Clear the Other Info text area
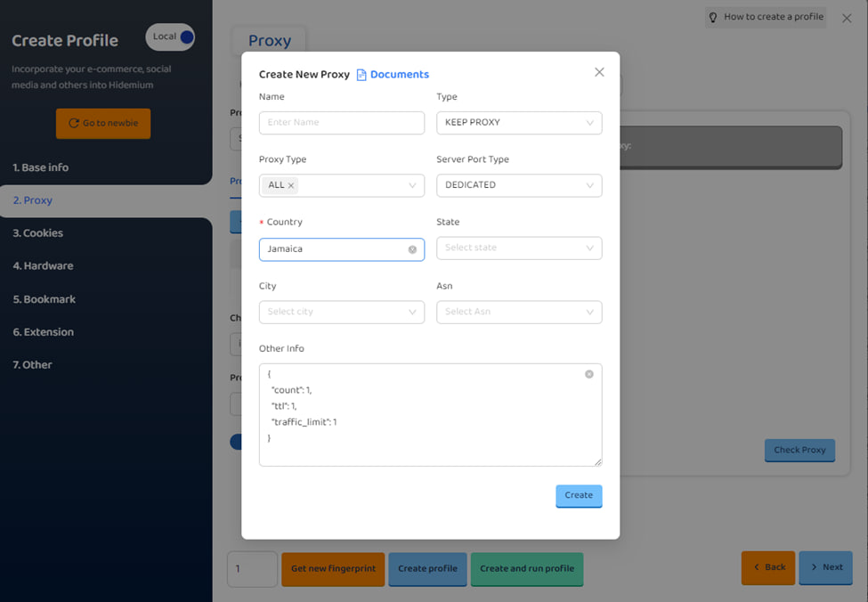This screenshot has width=868, height=602. pyautogui.click(x=588, y=374)
